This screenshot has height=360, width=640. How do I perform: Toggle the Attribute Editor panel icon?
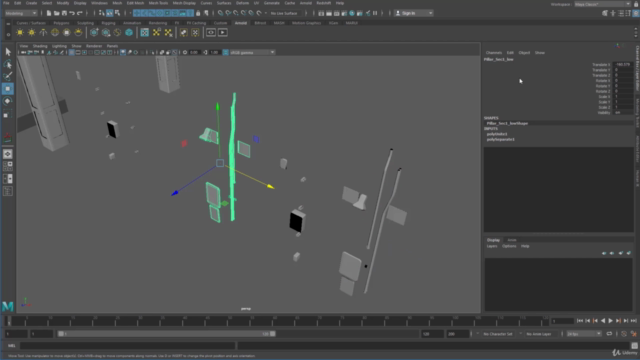621,13
